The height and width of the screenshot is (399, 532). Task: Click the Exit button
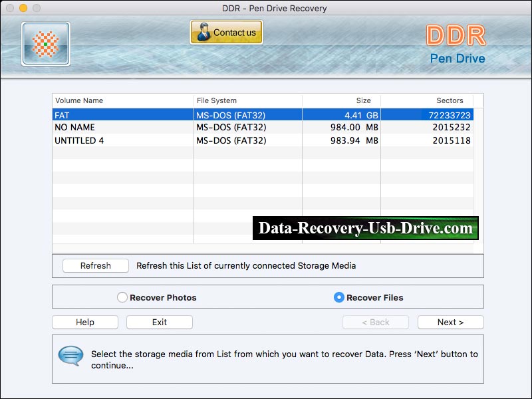pos(159,322)
